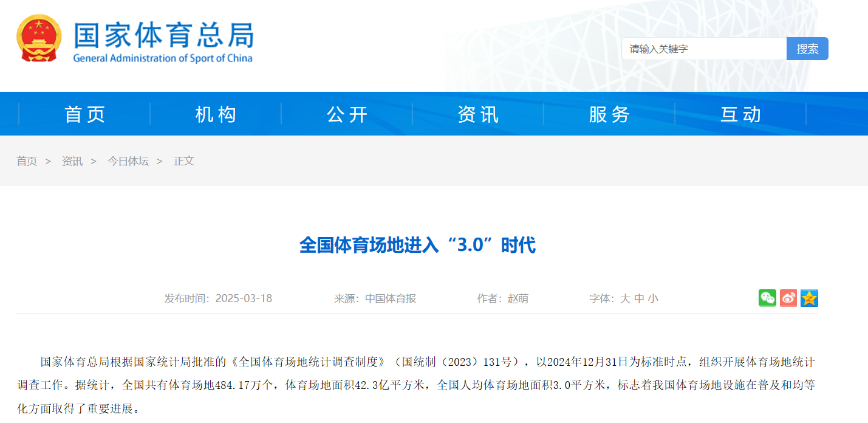Open the 机构 navigation menu item
Screen dimensions: 868x423
tap(216, 114)
